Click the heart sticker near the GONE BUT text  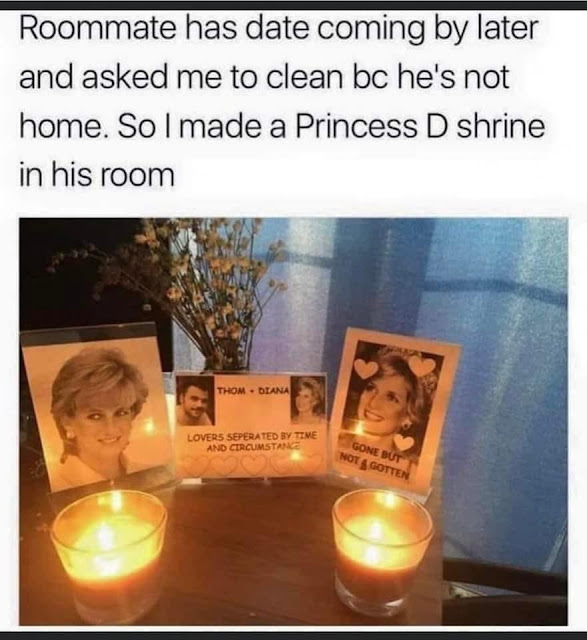(x=404, y=442)
